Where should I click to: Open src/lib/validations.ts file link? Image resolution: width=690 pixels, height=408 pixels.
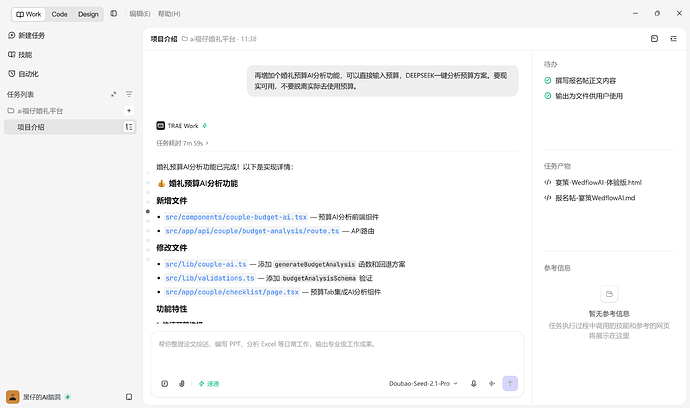[210, 278]
